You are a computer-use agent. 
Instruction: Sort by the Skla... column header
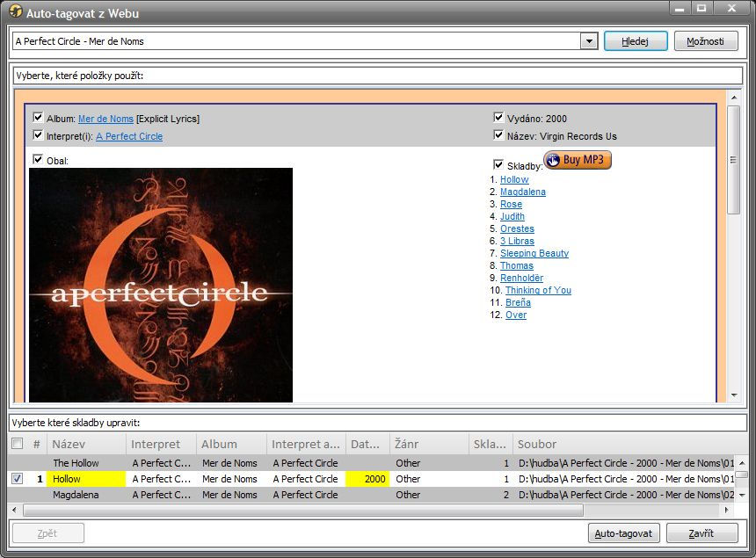[x=491, y=444]
